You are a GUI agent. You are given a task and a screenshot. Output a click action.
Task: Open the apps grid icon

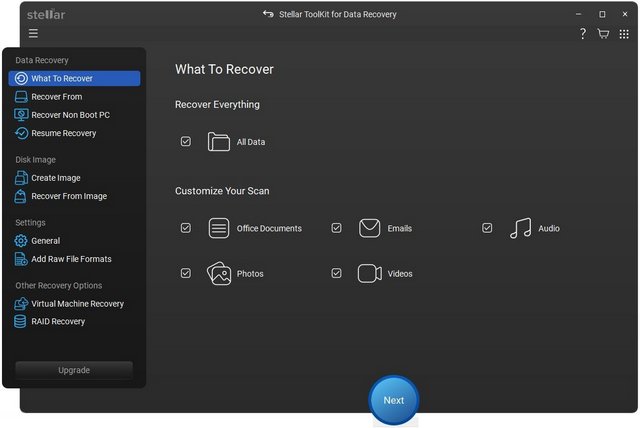pos(624,34)
